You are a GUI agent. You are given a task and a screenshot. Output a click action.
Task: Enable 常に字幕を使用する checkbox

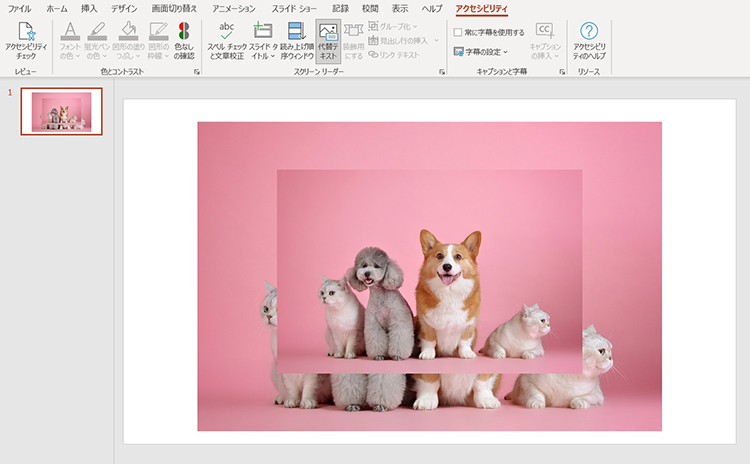click(457, 32)
